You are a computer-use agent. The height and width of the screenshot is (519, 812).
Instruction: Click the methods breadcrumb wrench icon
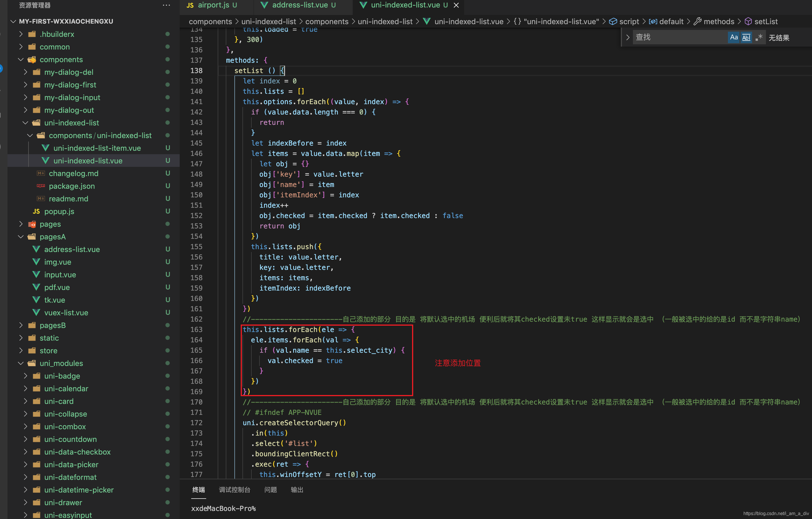point(697,22)
